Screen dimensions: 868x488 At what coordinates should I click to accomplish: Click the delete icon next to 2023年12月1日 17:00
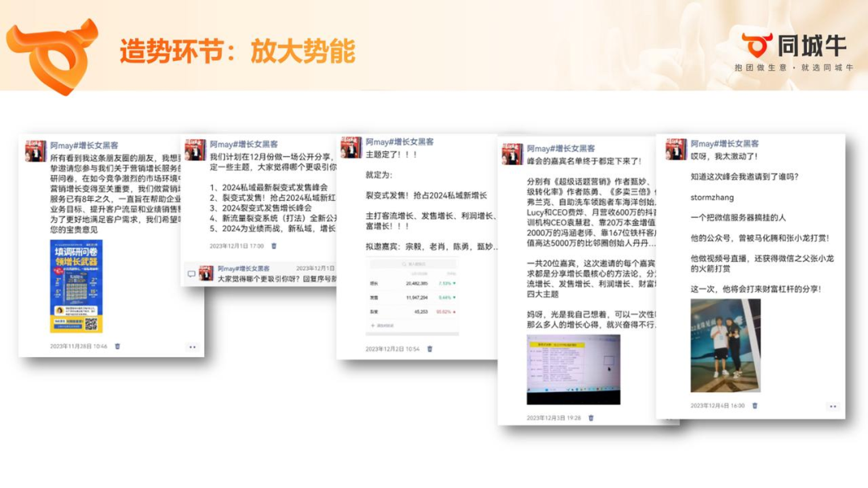[x=273, y=246]
